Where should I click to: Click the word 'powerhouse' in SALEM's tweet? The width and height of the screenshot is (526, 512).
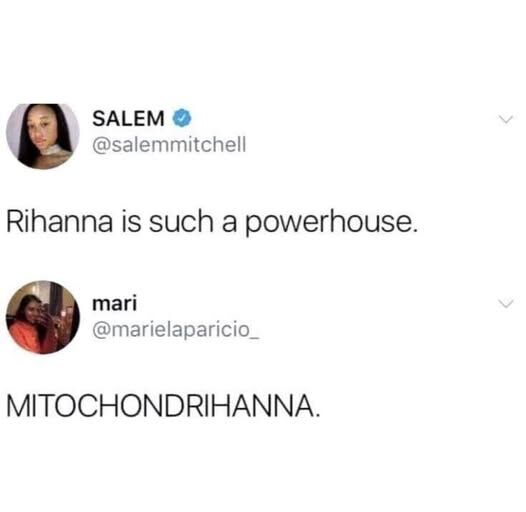click(328, 223)
